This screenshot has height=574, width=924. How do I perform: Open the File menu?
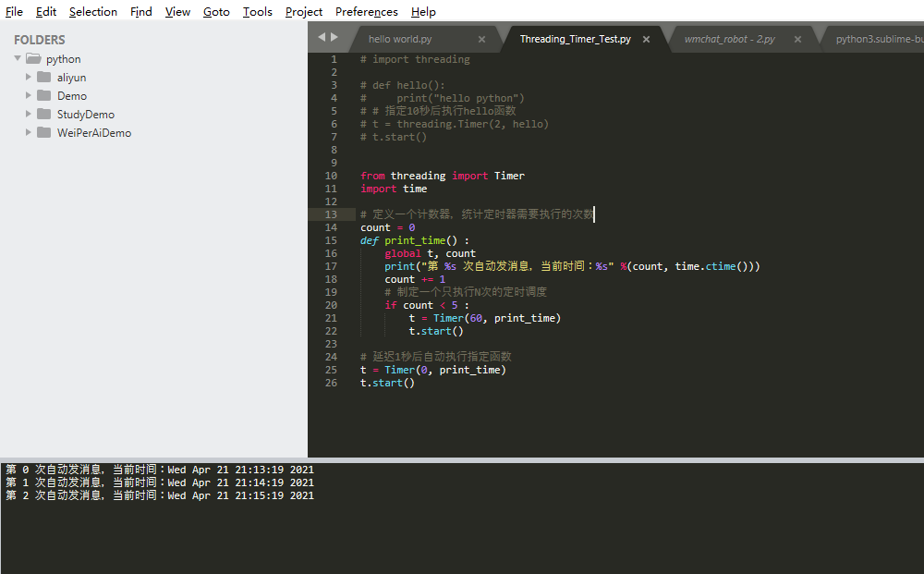[x=14, y=12]
